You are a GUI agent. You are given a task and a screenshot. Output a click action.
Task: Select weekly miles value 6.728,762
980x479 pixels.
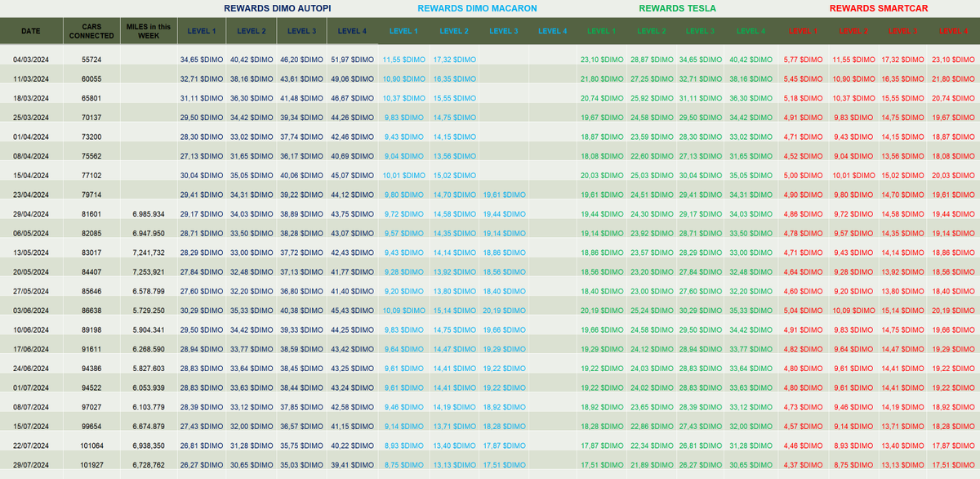pyautogui.click(x=149, y=464)
